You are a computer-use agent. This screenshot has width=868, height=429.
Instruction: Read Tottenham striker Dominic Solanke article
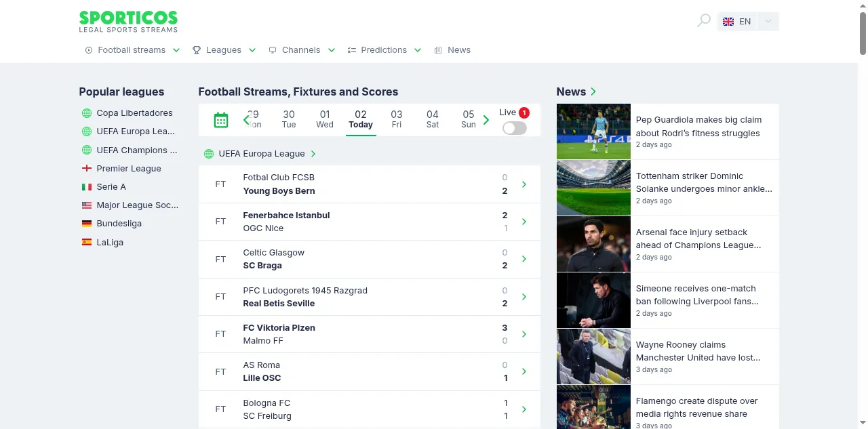pos(704,183)
